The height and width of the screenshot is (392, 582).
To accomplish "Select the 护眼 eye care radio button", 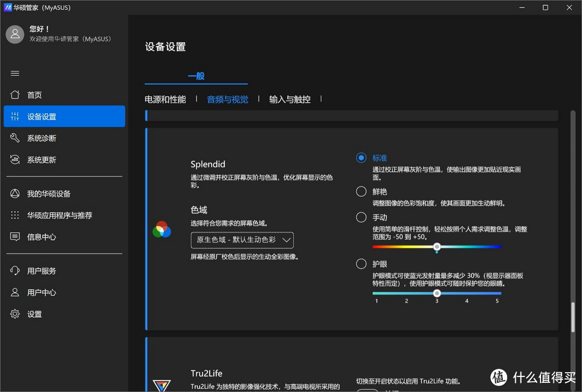I will [361, 264].
